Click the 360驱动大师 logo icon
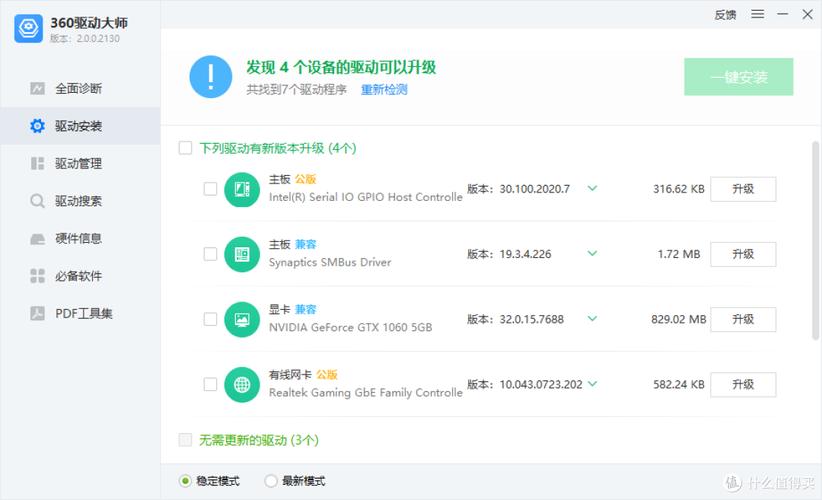The height and width of the screenshot is (500, 822). coord(28,28)
